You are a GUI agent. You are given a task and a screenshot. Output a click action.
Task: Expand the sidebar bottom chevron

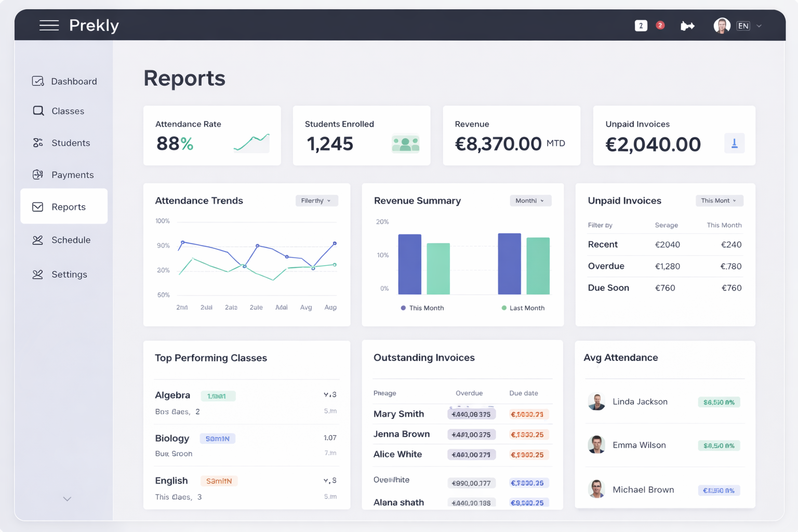tap(67, 499)
